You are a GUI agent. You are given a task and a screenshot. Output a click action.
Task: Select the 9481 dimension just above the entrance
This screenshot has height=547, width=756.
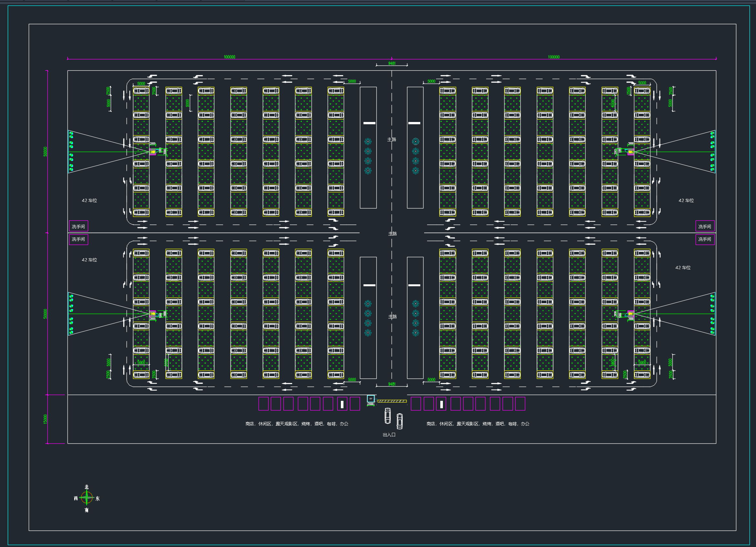(392, 384)
